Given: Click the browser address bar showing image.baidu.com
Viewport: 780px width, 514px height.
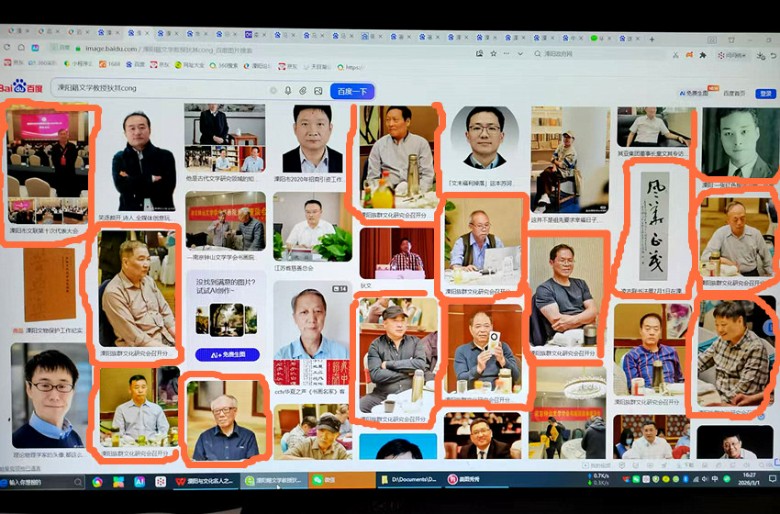Looking at the screenshot, I should tap(250, 47).
